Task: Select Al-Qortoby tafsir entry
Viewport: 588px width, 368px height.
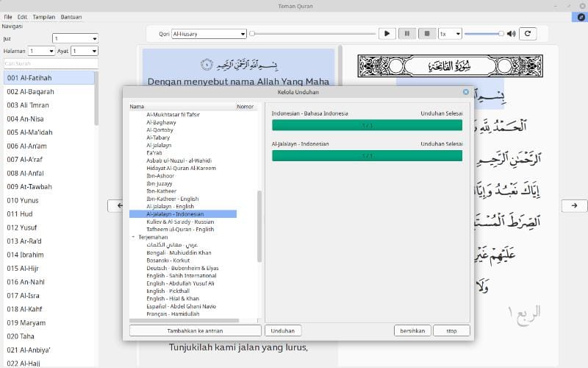Action: 159,130
